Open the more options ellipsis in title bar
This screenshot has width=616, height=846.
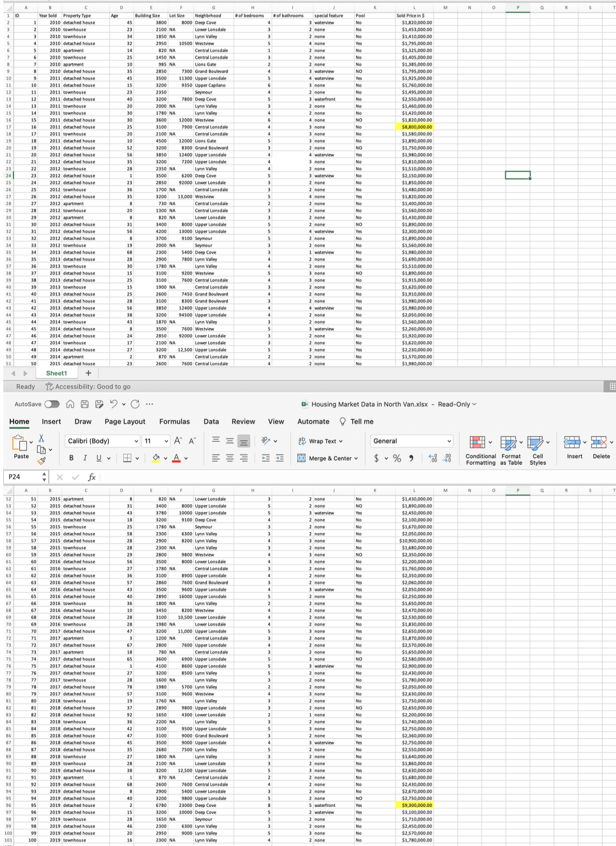click(x=150, y=404)
